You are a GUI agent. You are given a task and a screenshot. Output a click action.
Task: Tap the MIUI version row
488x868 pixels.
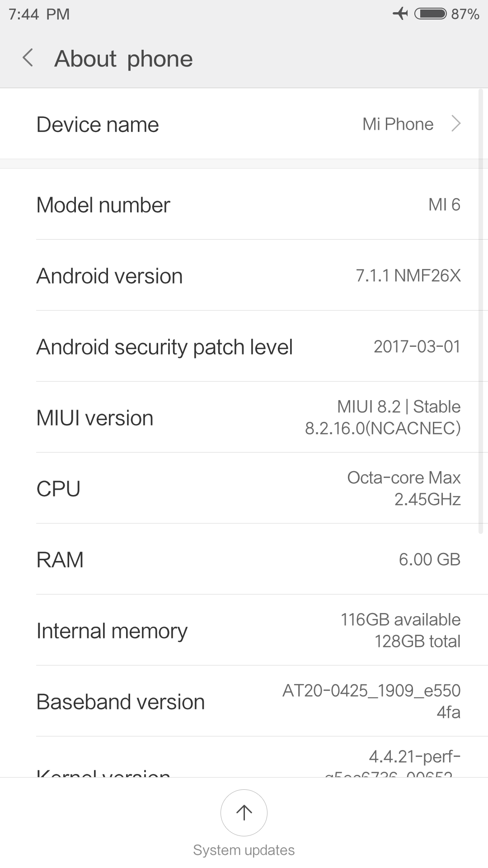click(244, 418)
